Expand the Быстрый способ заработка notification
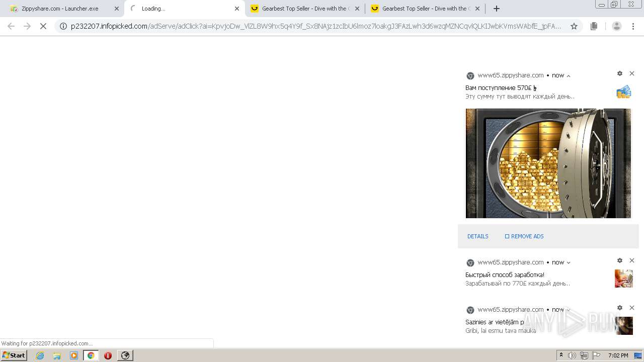This screenshot has height=362, width=644. 569,262
